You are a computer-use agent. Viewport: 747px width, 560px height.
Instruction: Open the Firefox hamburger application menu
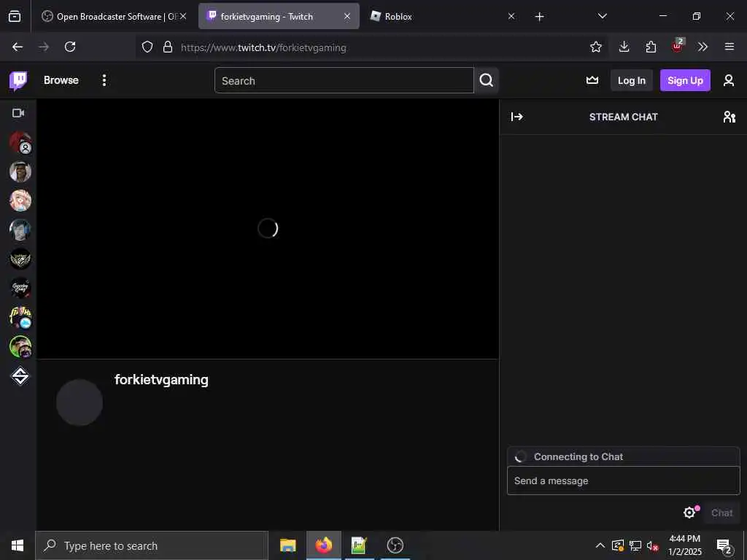[x=729, y=47]
